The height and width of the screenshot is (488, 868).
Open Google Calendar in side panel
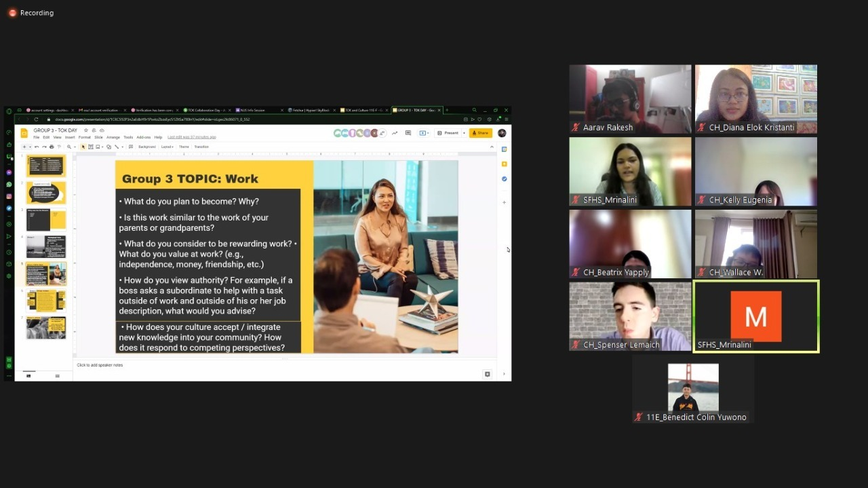pos(504,149)
